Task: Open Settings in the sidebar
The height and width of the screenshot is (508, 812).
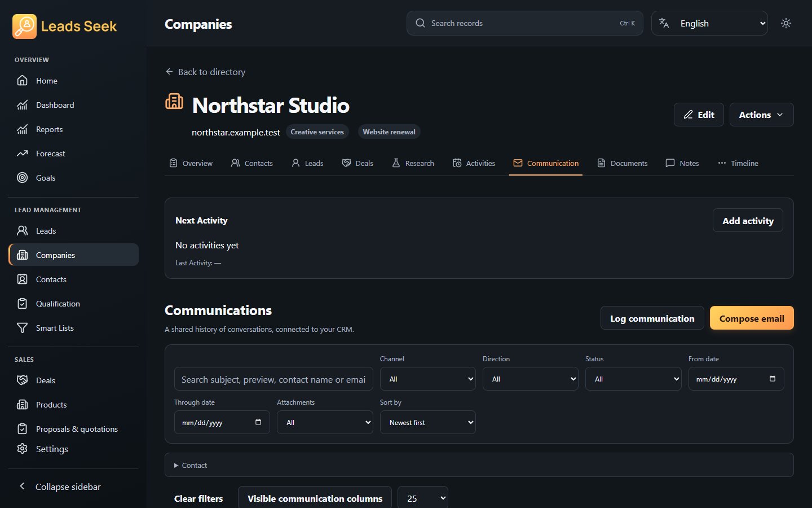Action: pos(73,449)
